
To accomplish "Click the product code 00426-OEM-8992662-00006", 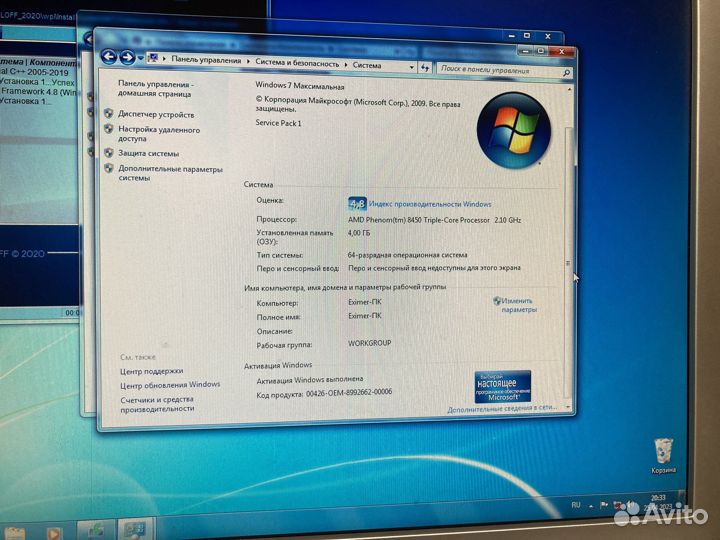I will pyautogui.click(x=349, y=392).
